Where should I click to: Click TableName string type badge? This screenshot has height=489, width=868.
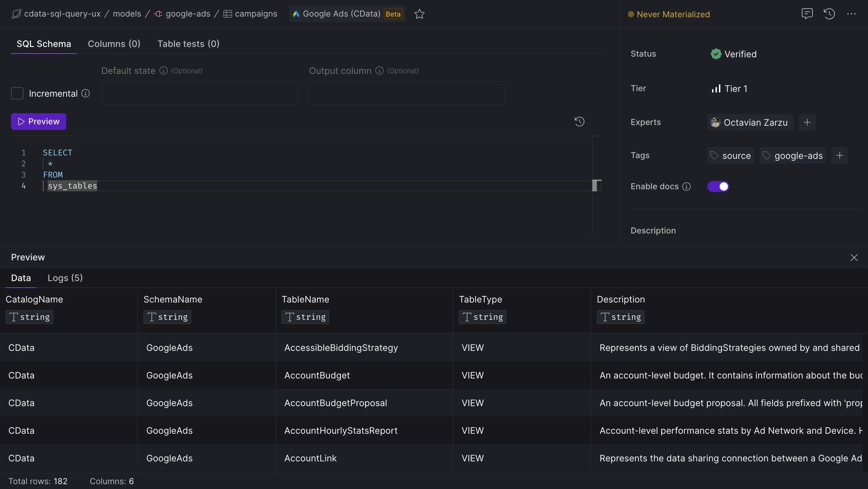click(305, 317)
